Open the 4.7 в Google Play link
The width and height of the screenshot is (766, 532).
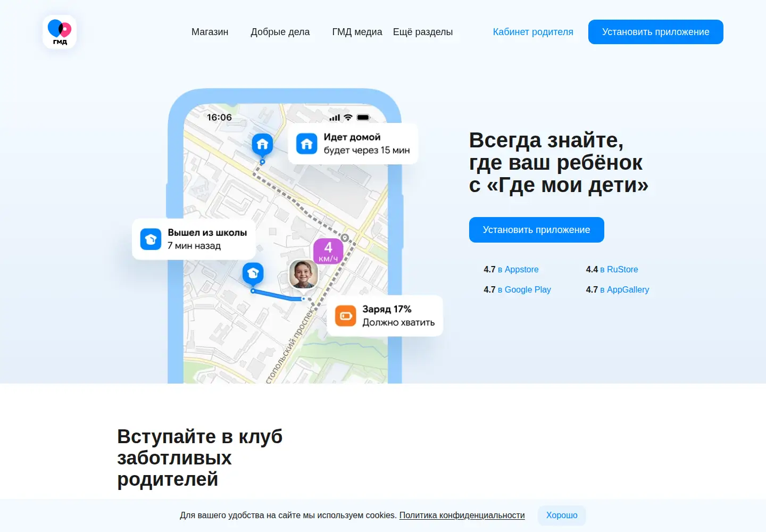[517, 290]
